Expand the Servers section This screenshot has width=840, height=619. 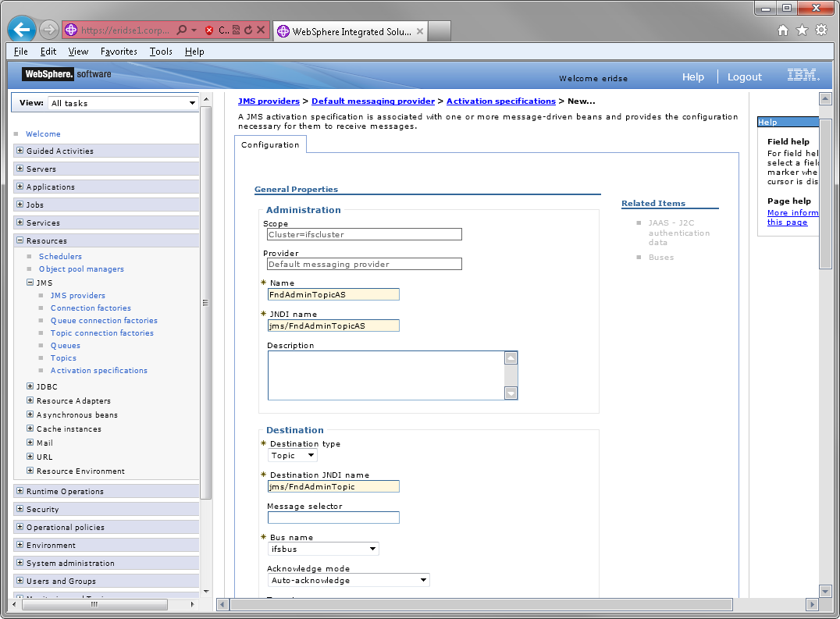point(20,168)
